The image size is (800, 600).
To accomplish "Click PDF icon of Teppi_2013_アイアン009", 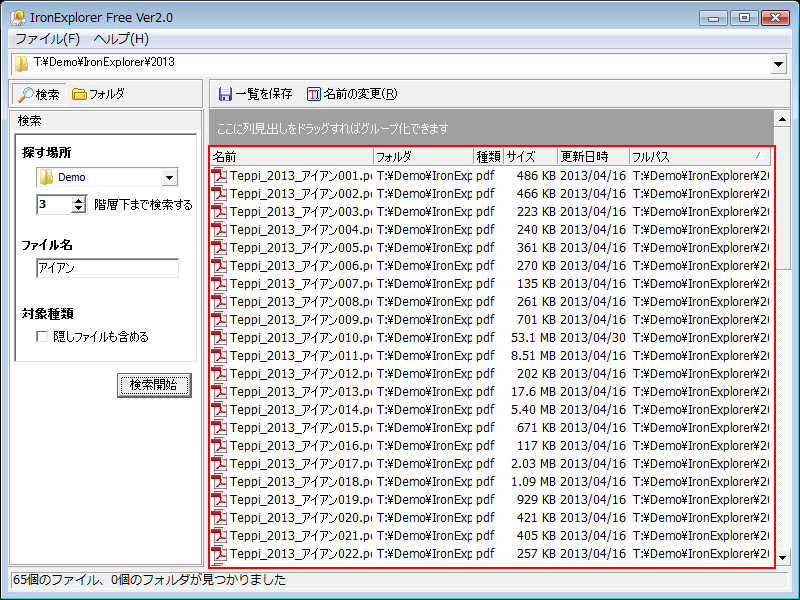I will point(219,319).
